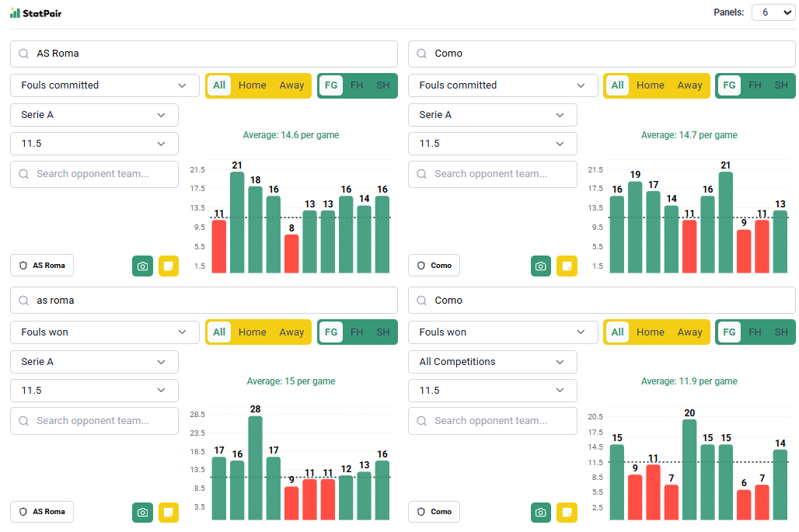Select Away filter in Como fouls committed panel
Screen dimensions: 799x532
coord(689,85)
